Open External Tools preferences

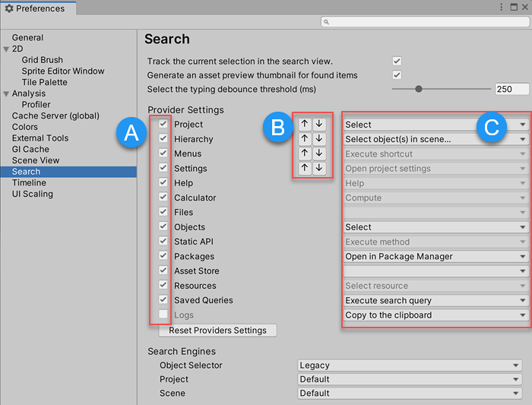point(40,138)
